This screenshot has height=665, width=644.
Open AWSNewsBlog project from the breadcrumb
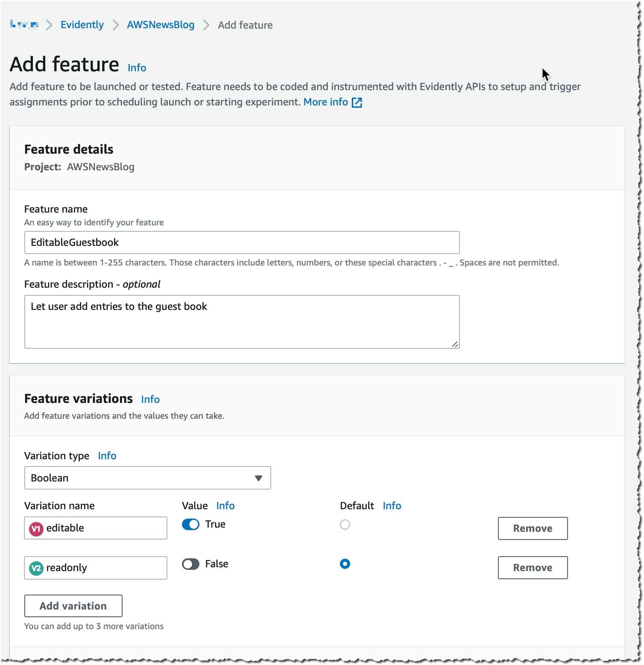point(161,25)
